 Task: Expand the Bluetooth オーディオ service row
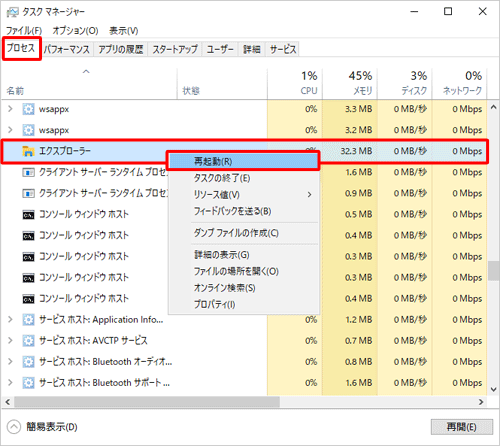tap(10, 362)
